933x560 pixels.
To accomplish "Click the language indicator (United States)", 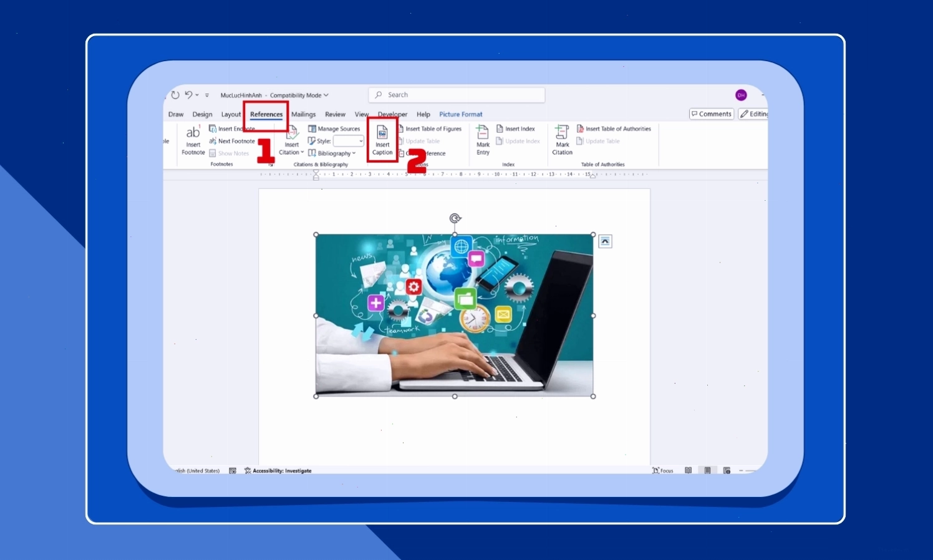I will [196, 471].
